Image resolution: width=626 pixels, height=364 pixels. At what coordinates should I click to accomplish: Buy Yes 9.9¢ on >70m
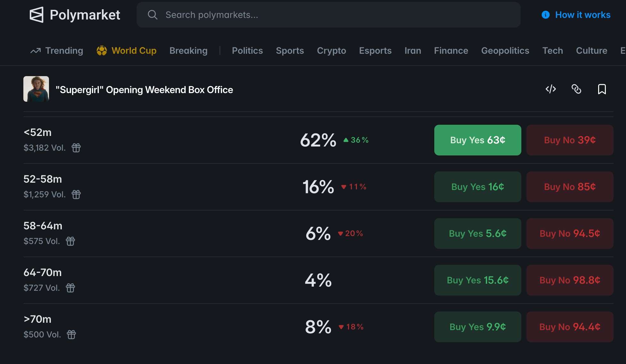click(478, 327)
